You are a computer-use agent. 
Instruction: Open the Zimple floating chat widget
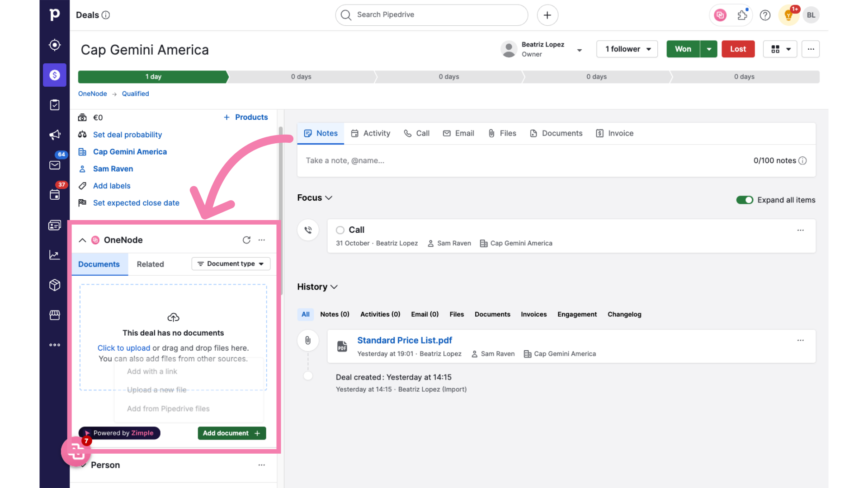76,450
